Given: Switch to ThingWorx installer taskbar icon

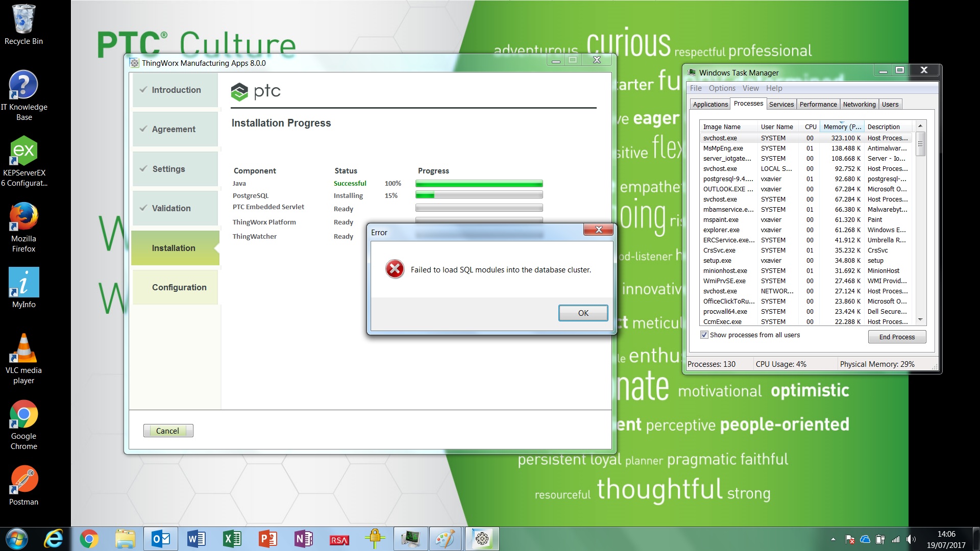Looking at the screenshot, I should point(482,539).
